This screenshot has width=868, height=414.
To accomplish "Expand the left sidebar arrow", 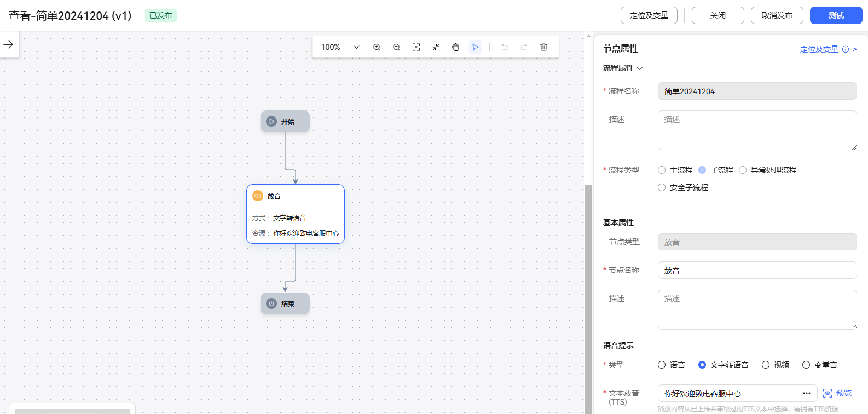I will (9, 44).
